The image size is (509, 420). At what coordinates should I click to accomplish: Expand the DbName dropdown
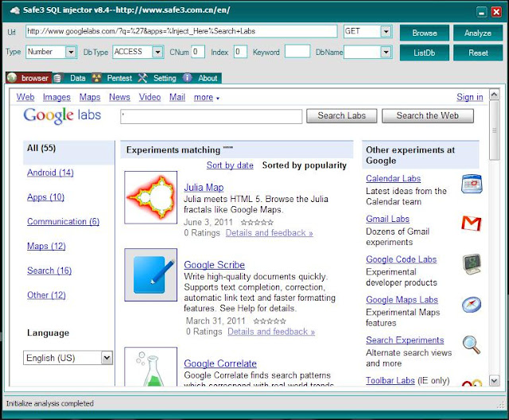[x=386, y=52]
